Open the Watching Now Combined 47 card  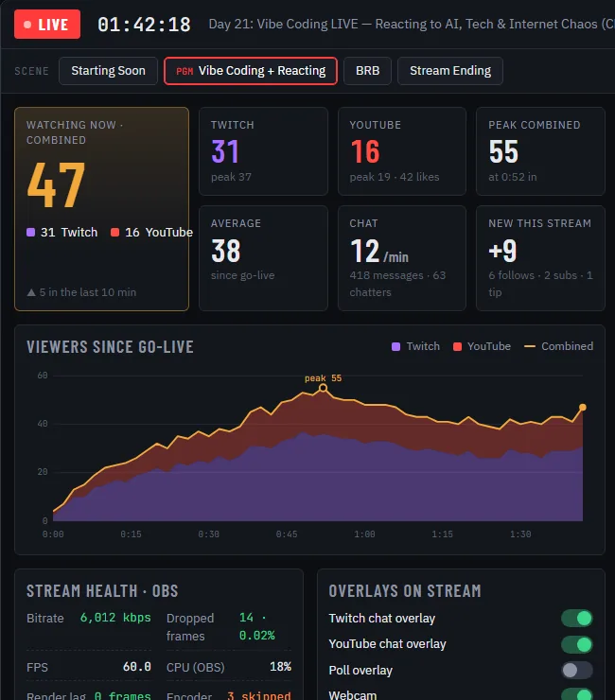[102, 209]
